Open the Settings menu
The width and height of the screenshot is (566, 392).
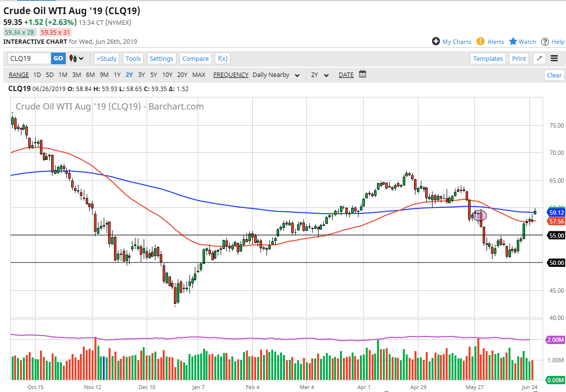(161, 58)
